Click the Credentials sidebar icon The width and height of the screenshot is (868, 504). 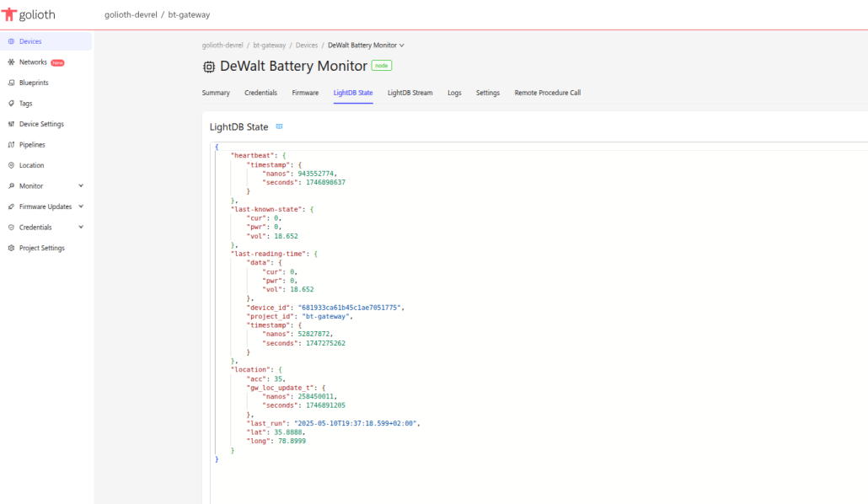(x=11, y=227)
